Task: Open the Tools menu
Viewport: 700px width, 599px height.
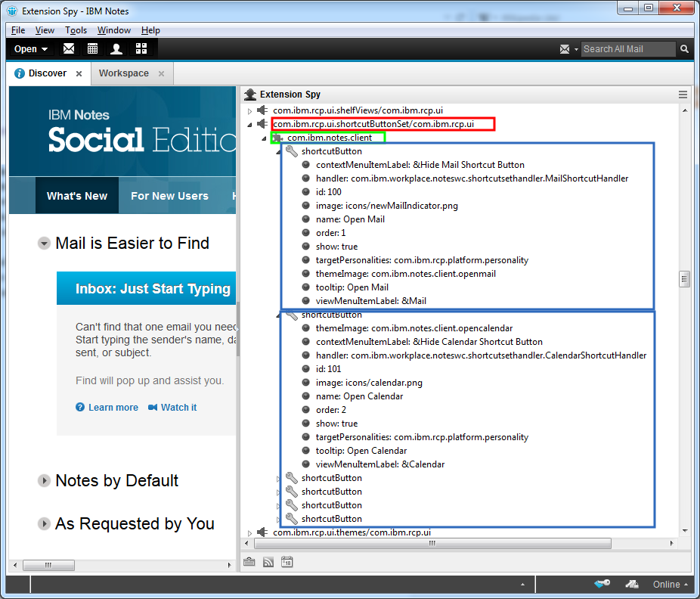Action: pyautogui.click(x=76, y=30)
